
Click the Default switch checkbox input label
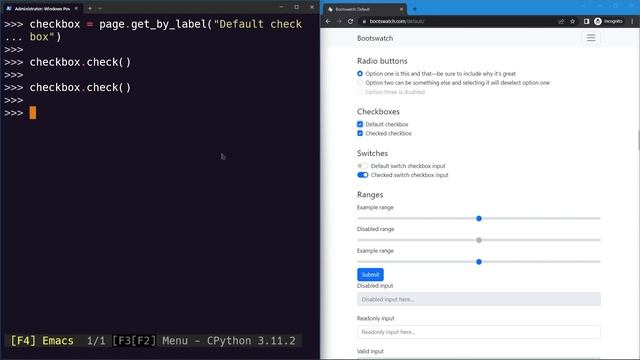[408, 166]
